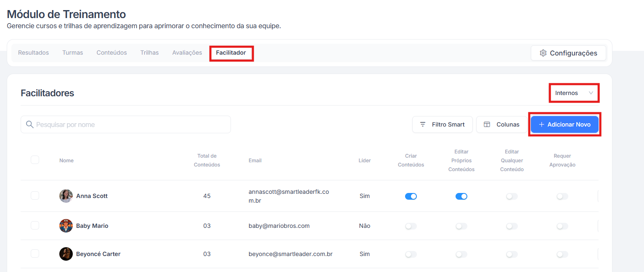Enable Criar Conteúdos for Baby Mario
This screenshot has width=644, height=272.
(411, 226)
